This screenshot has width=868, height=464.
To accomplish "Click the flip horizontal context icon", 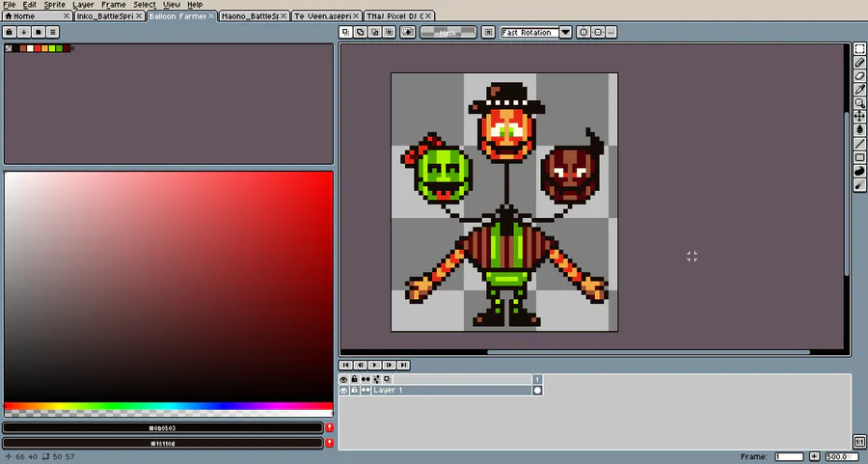I will pyautogui.click(x=583, y=32).
